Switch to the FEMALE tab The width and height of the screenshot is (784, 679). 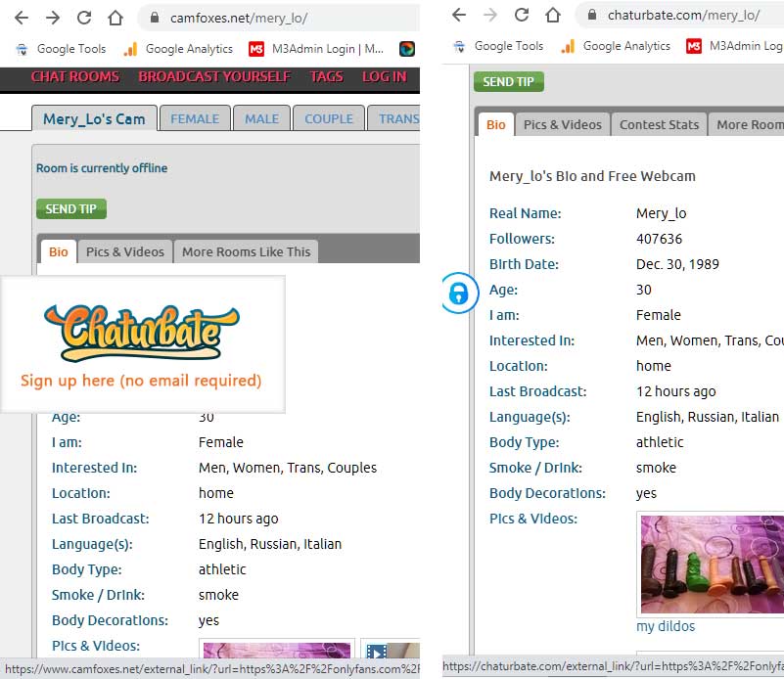[195, 118]
